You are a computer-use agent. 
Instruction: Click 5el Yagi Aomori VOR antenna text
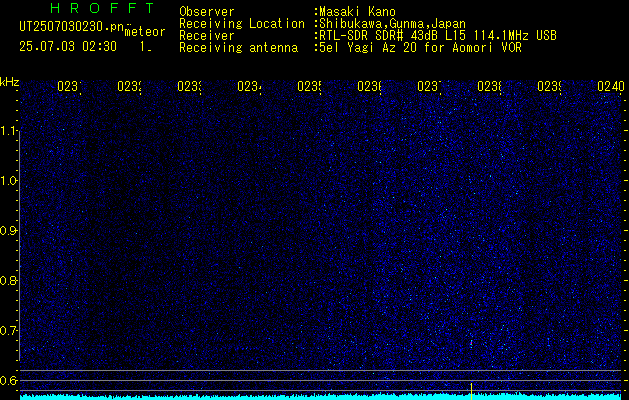coord(420,48)
